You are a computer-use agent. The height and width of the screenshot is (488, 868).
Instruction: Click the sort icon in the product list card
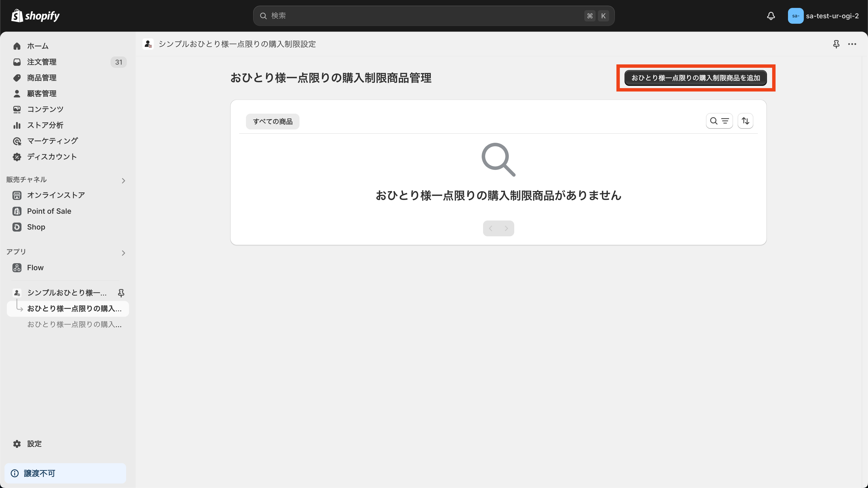(x=745, y=121)
